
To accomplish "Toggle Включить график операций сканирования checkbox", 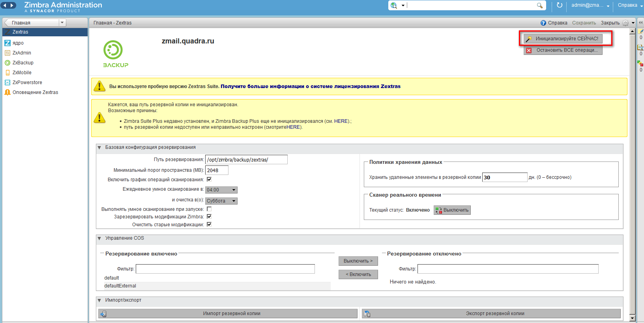I will 209,179.
